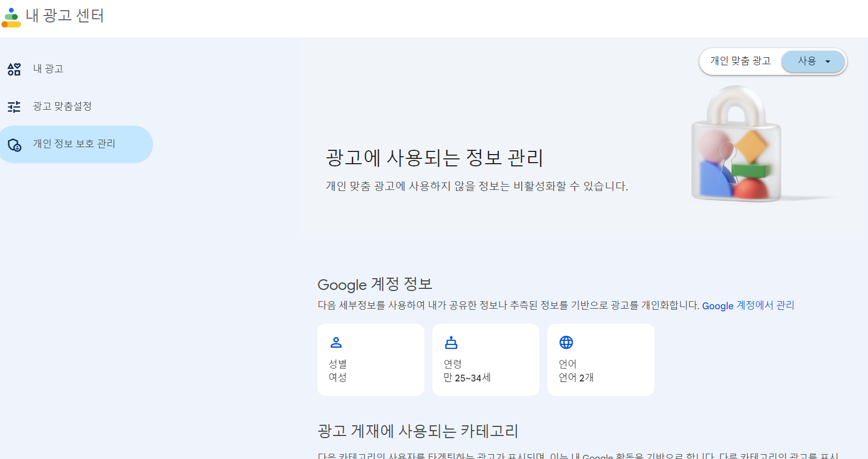Click the padlock illustration image
The height and width of the screenshot is (459, 868).
click(737, 144)
